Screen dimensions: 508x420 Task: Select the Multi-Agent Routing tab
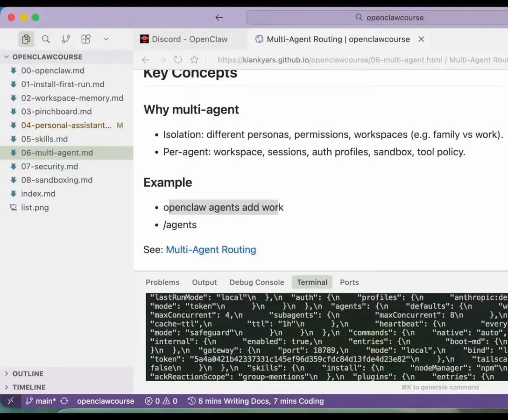click(x=338, y=39)
